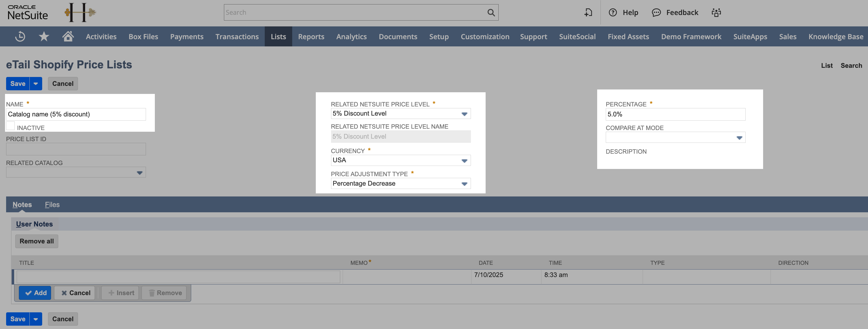
Task: Open the Sales menu
Action: click(x=788, y=36)
